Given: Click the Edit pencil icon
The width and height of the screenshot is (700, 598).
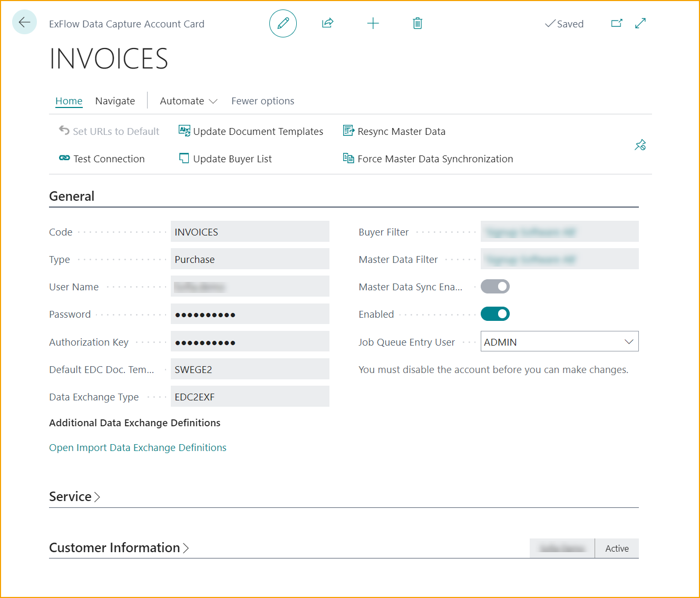Looking at the screenshot, I should [283, 23].
